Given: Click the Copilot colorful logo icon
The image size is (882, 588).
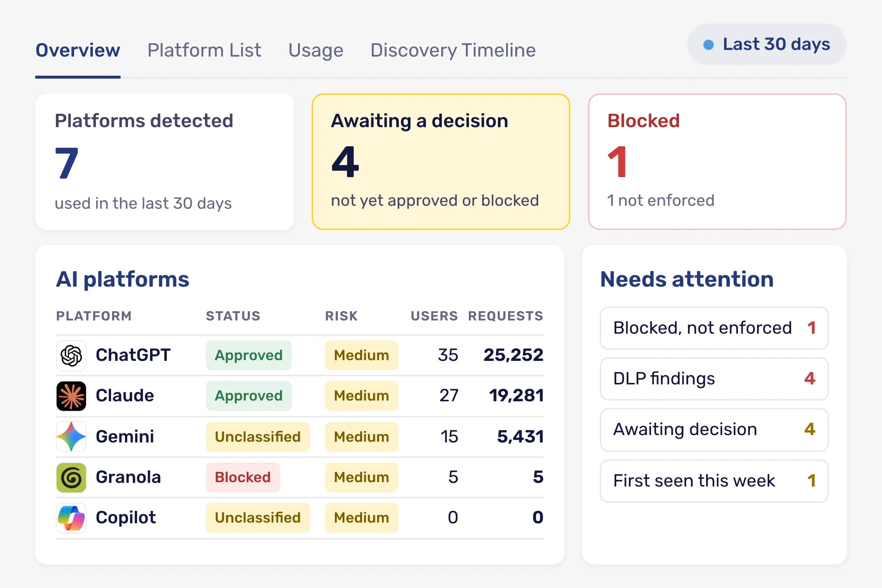Looking at the screenshot, I should (71, 518).
